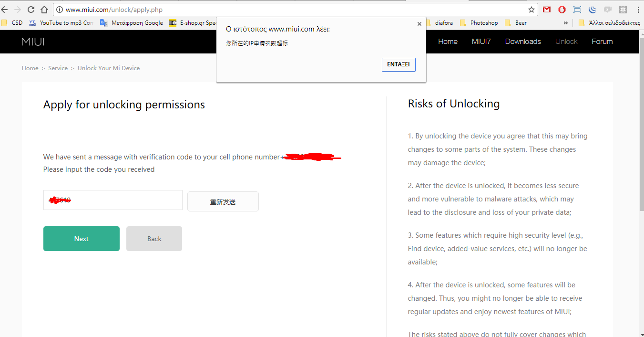The image size is (644, 337).
Task: Click the MIUI logo
Action: coord(33,42)
